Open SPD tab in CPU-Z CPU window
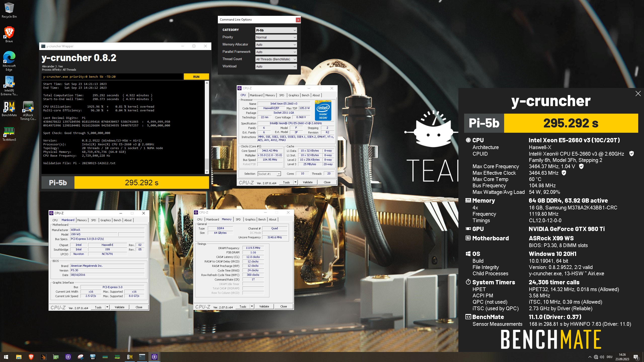644x362 pixels. (281, 95)
